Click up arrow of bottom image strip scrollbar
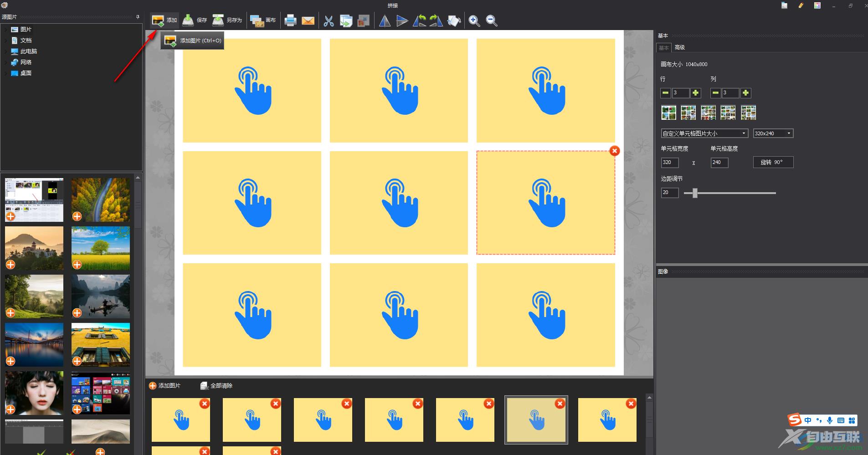 (649, 398)
